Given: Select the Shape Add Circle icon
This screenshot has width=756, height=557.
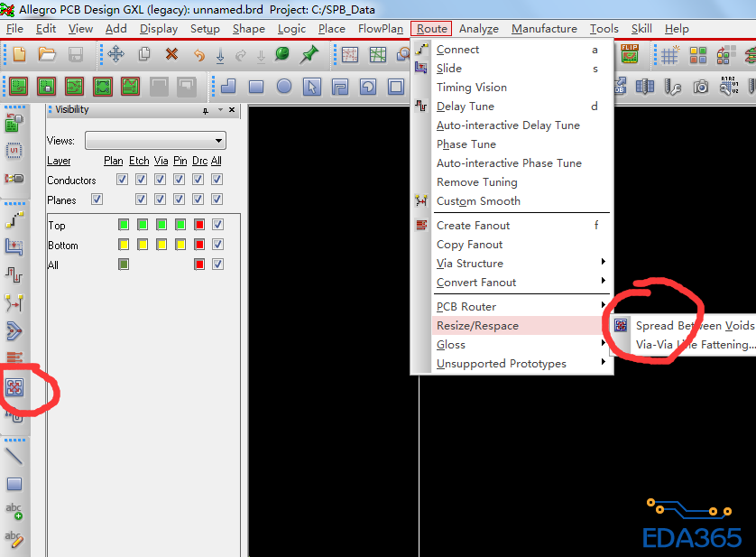Looking at the screenshot, I should 284,87.
